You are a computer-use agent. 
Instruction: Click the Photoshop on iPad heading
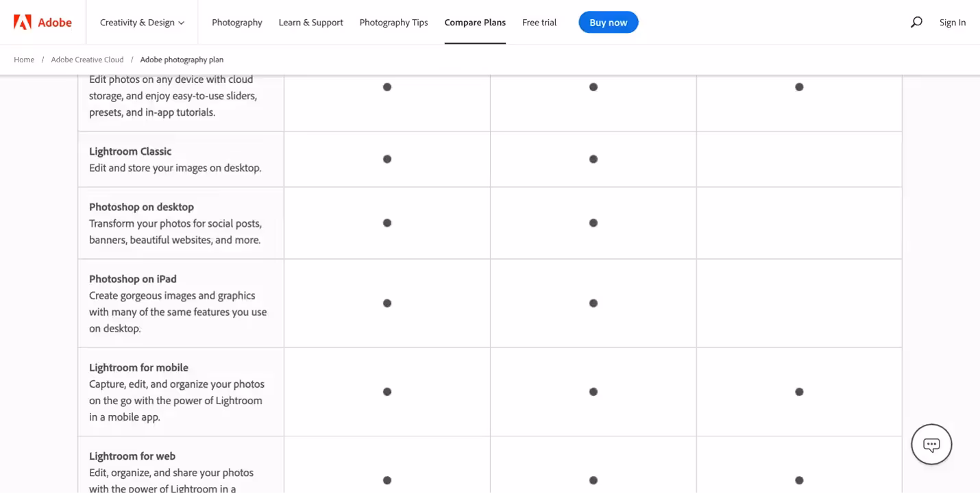coord(133,279)
